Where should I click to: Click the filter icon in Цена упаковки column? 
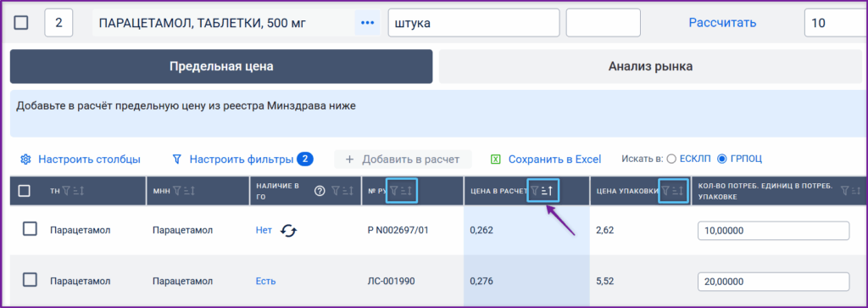pos(666,191)
